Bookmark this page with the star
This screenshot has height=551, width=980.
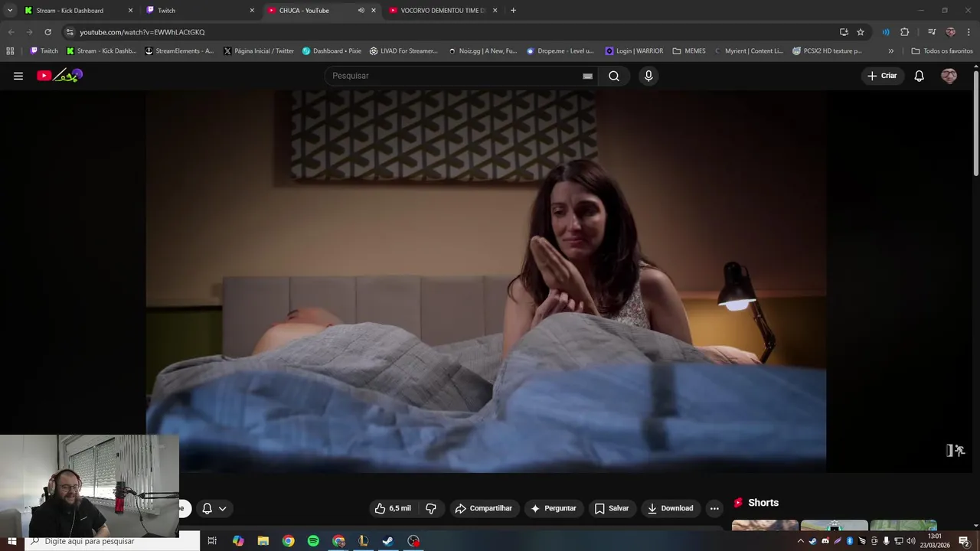click(x=861, y=32)
